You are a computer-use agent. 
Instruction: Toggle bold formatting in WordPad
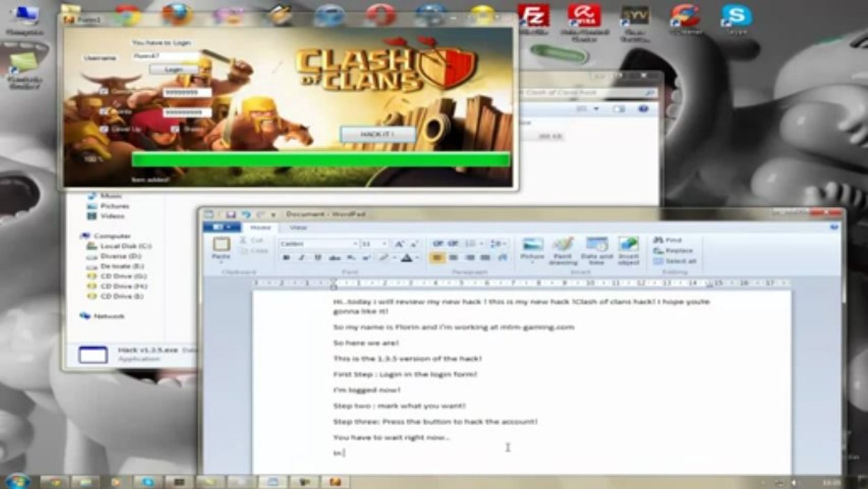pyautogui.click(x=286, y=258)
